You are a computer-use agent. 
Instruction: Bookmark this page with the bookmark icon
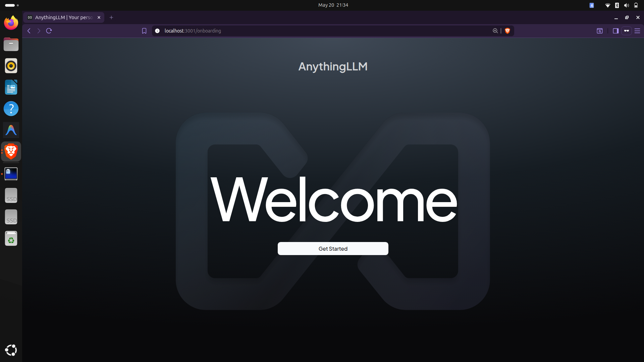tap(144, 31)
